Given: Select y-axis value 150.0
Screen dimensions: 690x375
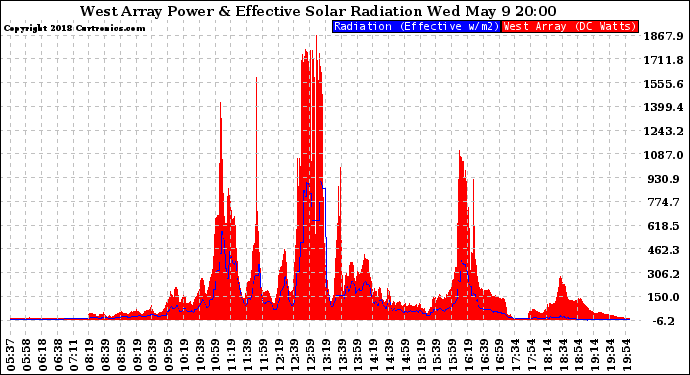Looking at the screenshot, I should (664, 297).
